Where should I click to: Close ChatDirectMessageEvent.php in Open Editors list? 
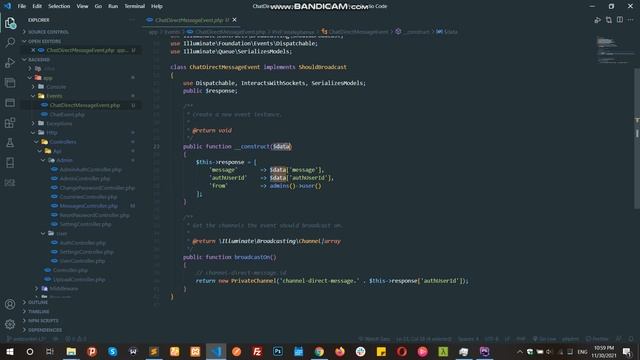click(x=33, y=50)
